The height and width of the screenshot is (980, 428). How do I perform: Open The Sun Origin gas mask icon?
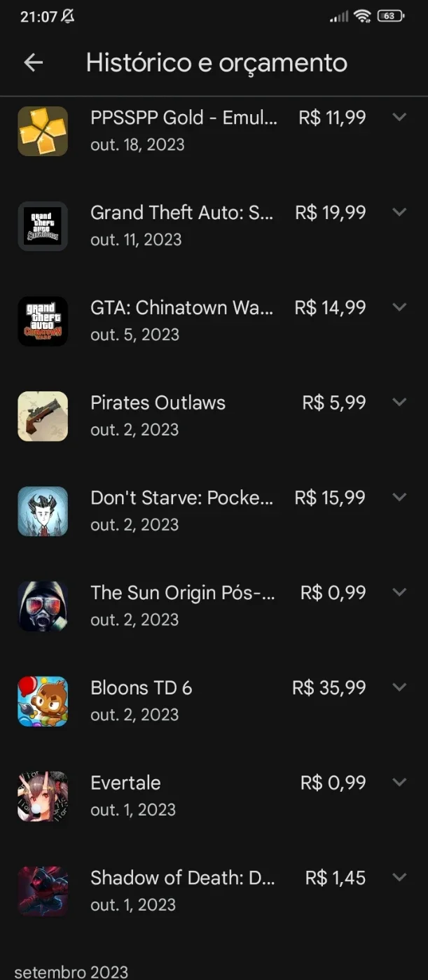pos(43,606)
